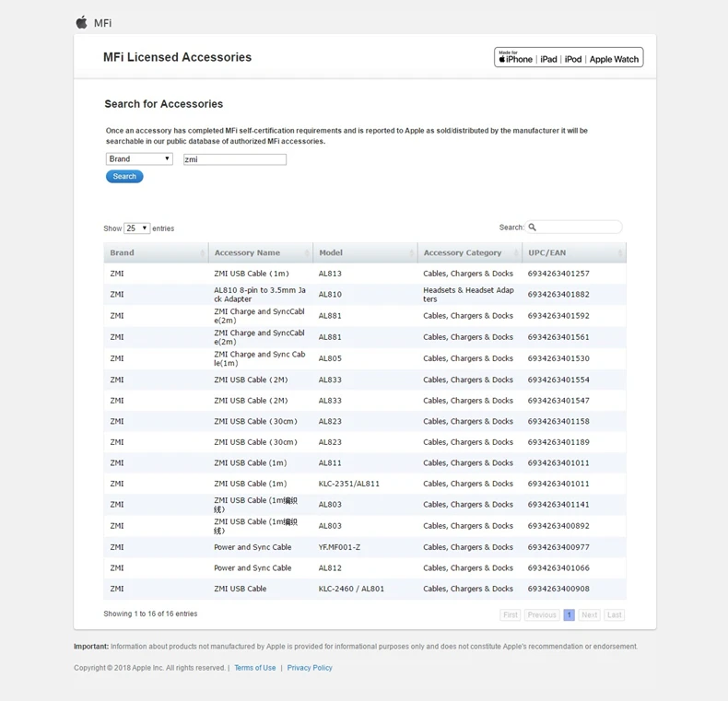
Task: Click UPC 6934263401561
Action: (x=558, y=337)
